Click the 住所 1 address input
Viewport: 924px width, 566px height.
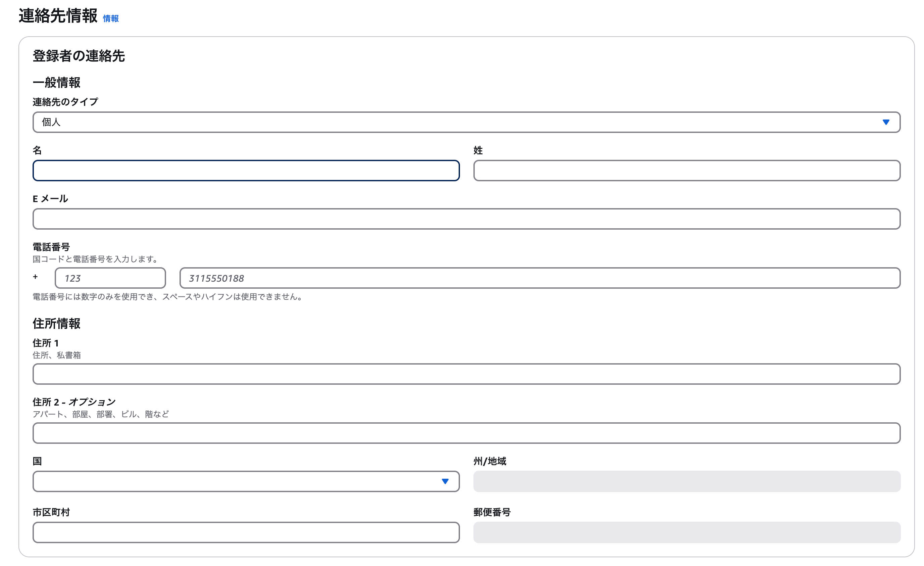point(466,374)
